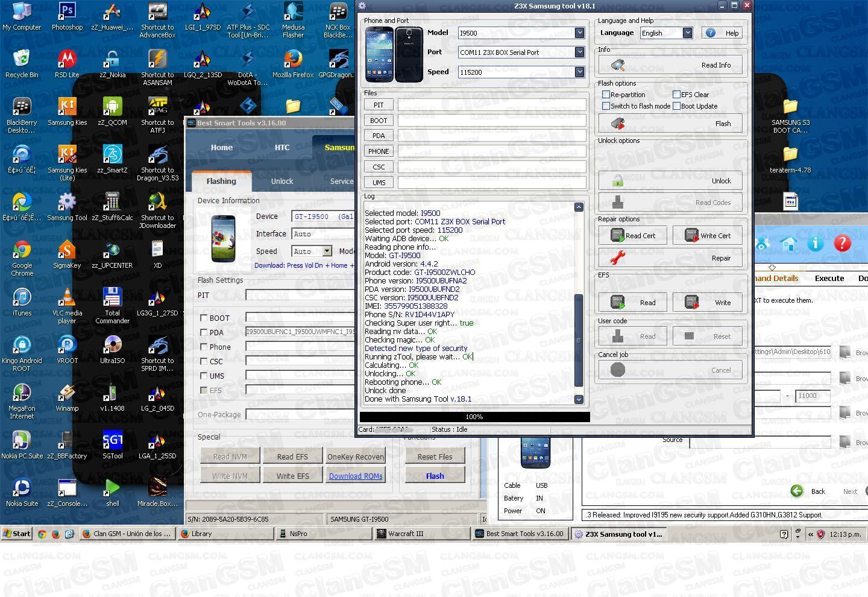Open SAMSUNG S3 BOOT folder icon
The height and width of the screenshot is (597, 868).
(x=790, y=116)
